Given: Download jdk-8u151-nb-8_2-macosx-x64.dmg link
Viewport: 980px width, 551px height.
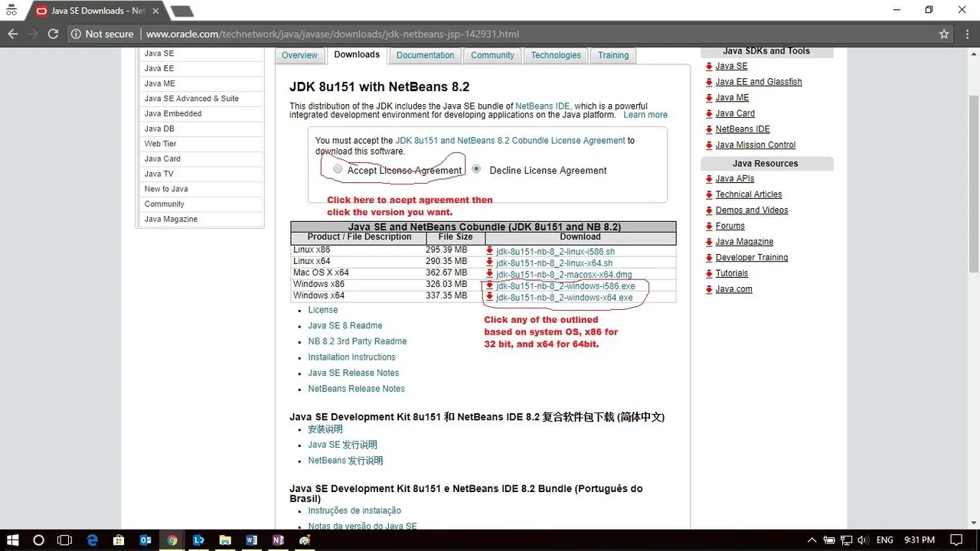Looking at the screenshot, I should (x=563, y=274).
